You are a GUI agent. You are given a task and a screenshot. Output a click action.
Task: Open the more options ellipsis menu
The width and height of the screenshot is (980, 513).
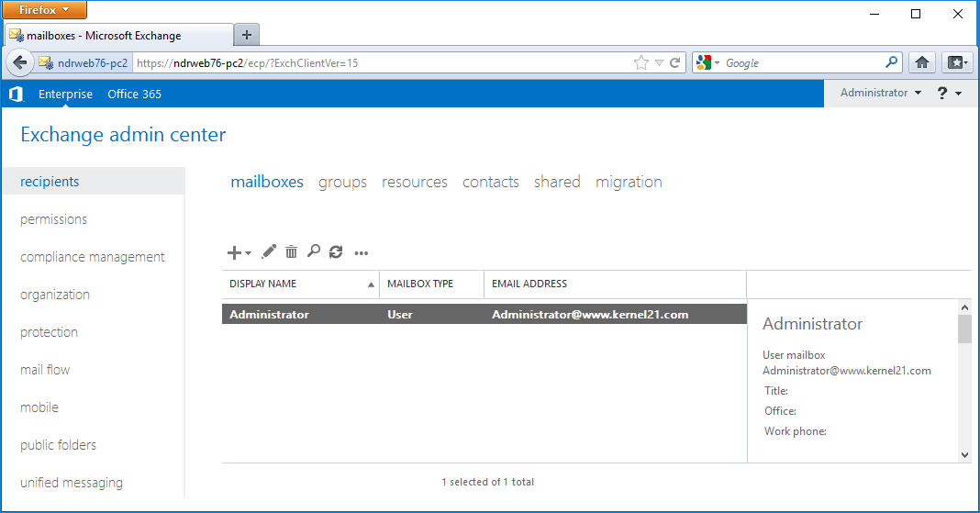coord(362,253)
